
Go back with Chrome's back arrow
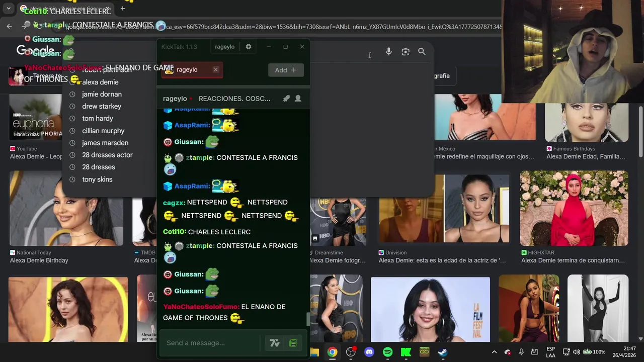tap(9, 26)
